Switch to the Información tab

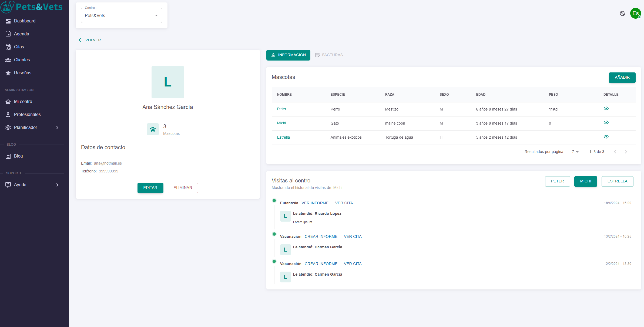(288, 55)
